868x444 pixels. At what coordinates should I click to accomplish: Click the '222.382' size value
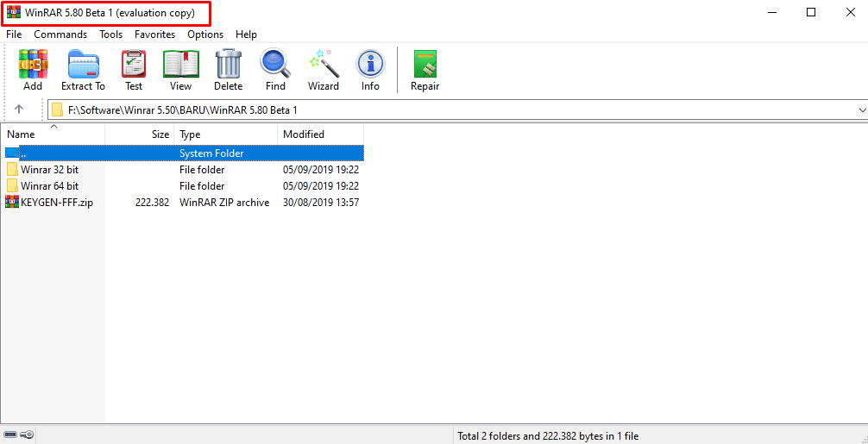tap(152, 203)
